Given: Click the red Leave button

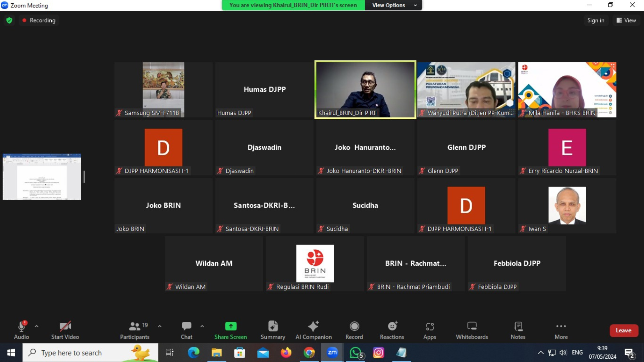Looking at the screenshot, I should tap(624, 330).
